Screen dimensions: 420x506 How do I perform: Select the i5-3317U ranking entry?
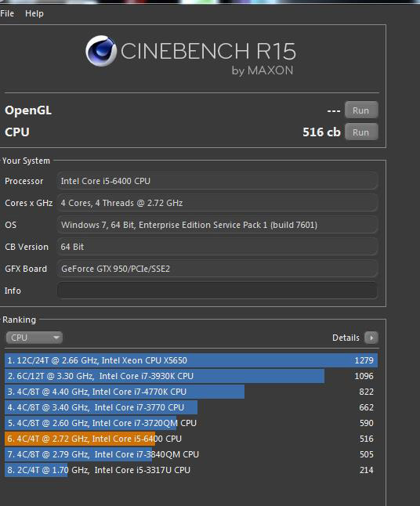[191, 470]
